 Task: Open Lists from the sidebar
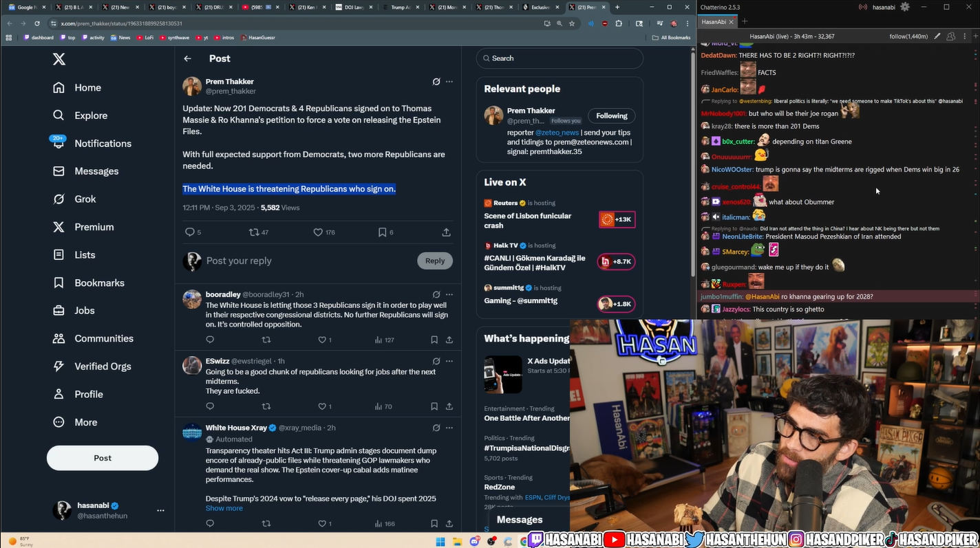(74, 254)
